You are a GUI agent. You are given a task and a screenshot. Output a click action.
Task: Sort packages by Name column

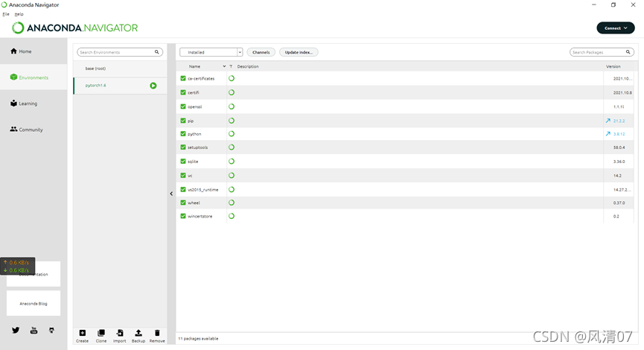194,66
